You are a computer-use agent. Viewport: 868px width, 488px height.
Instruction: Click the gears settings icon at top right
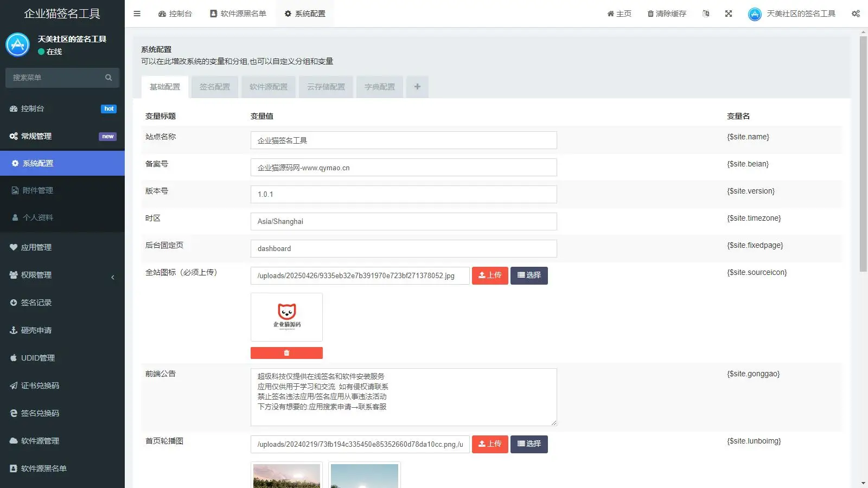pyautogui.click(x=856, y=14)
